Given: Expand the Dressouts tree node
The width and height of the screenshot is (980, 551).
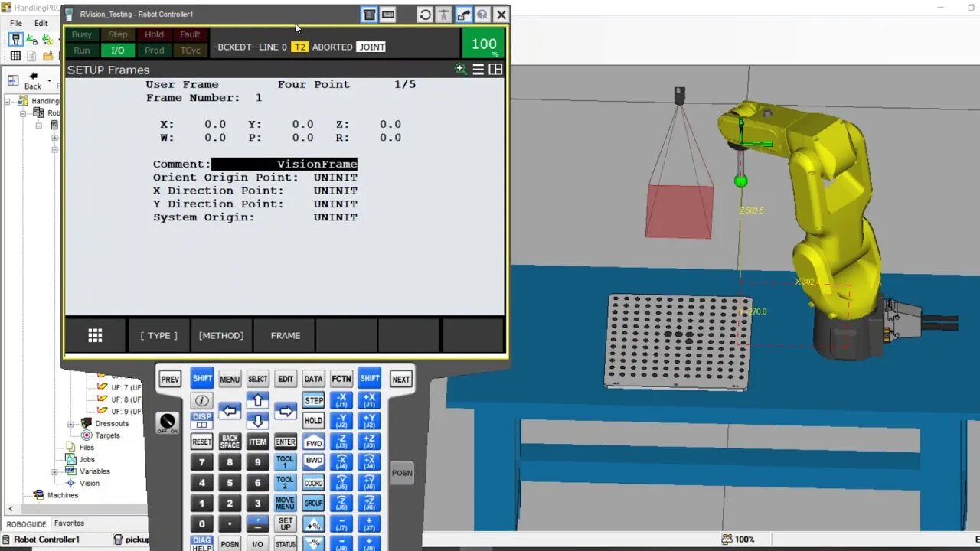Looking at the screenshot, I should pyautogui.click(x=70, y=424).
